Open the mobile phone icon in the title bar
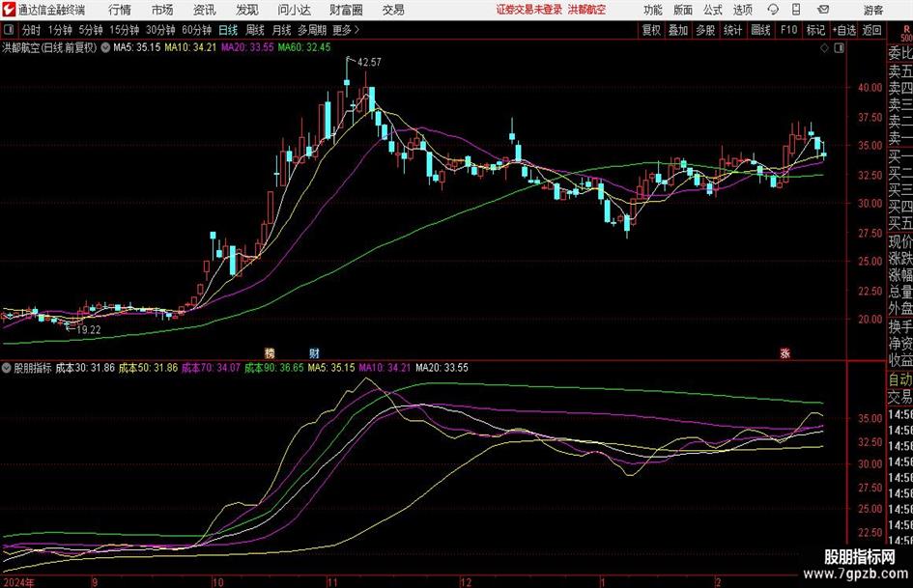Viewport: 913px width, 588px height. coord(796,10)
